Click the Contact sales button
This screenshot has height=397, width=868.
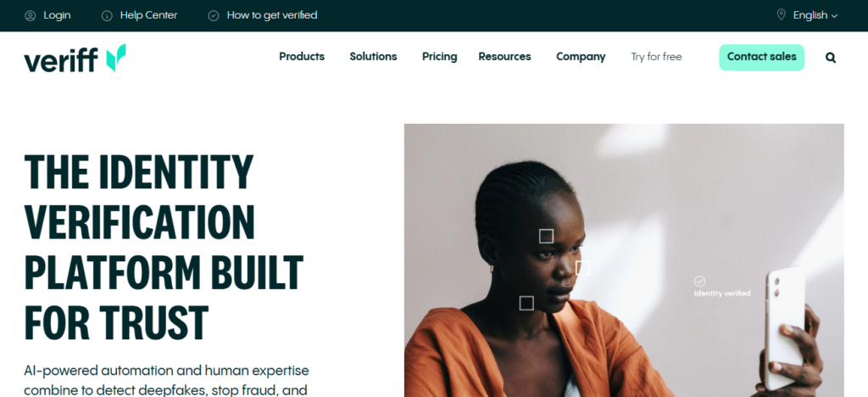[762, 57]
